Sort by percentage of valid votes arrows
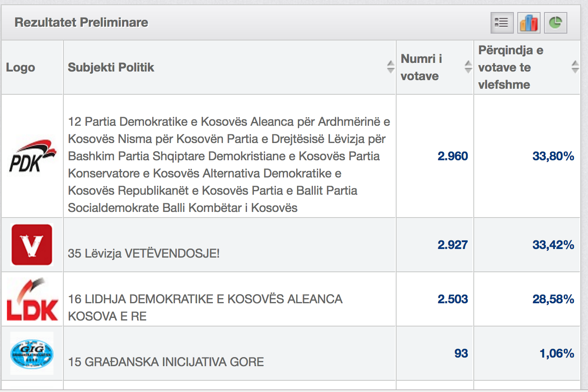The height and width of the screenshot is (392, 588). point(575,67)
